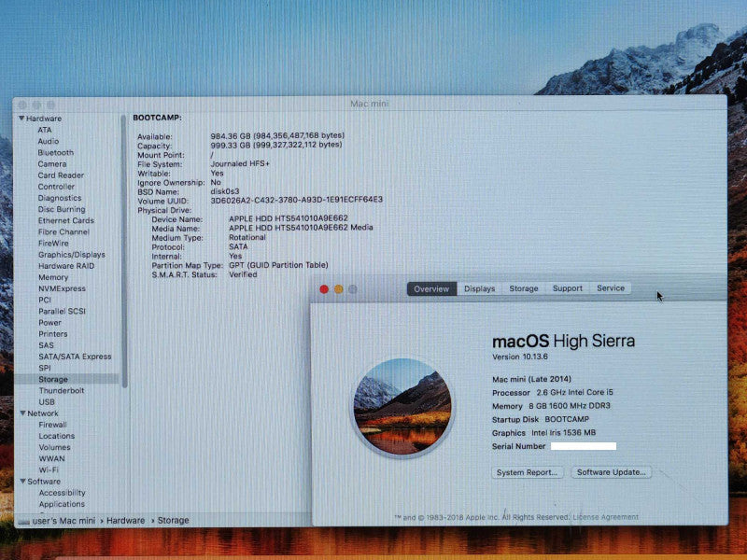The image size is (747, 560).
Task: Open the Support tab
Action: click(568, 288)
